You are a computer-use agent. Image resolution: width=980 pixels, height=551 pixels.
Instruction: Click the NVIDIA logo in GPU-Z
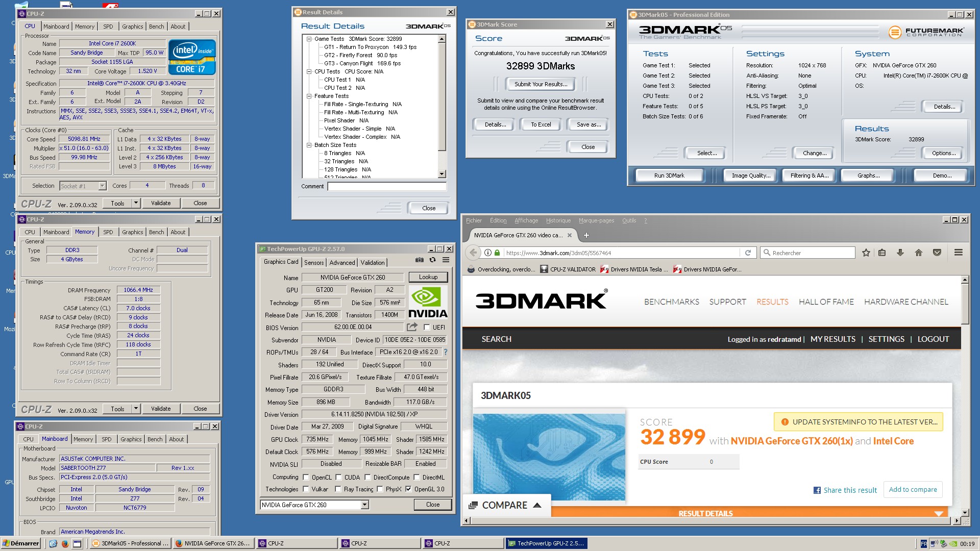coord(428,303)
